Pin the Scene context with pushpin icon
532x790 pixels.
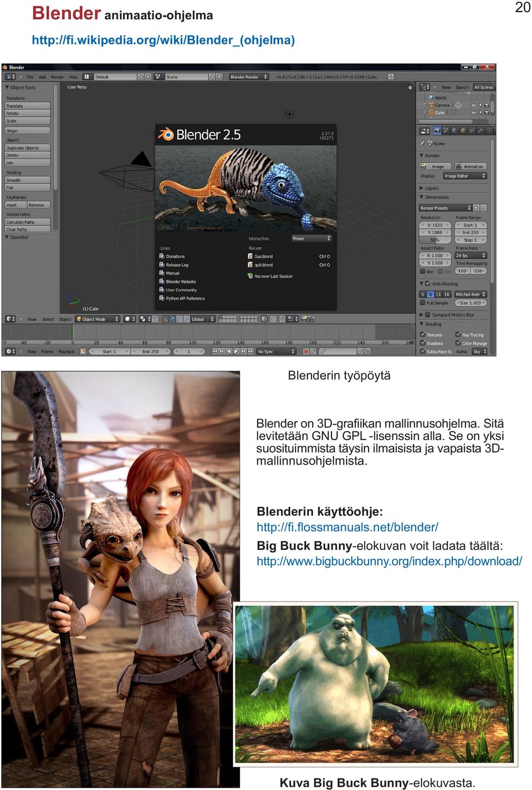click(422, 143)
